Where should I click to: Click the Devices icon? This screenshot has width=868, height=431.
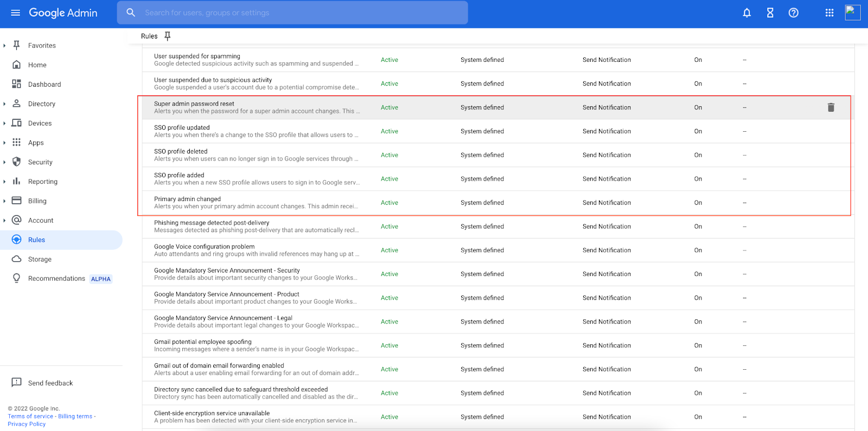[x=17, y=123]
